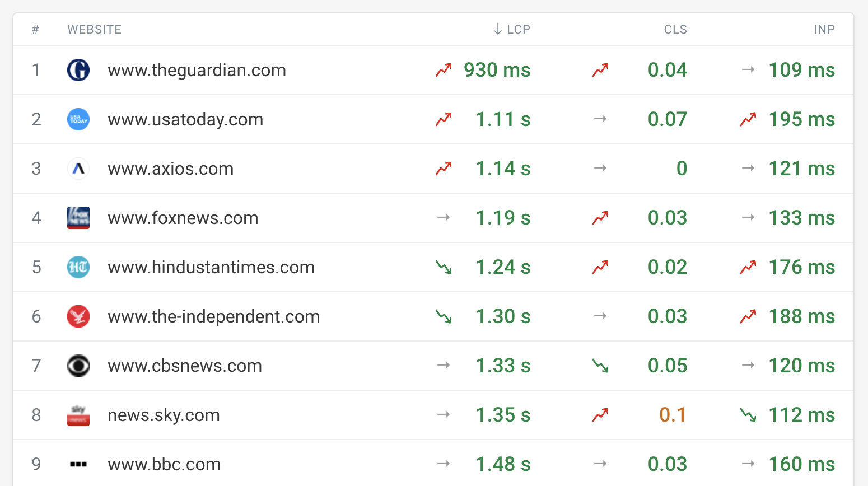Click The Independent eagle icon
Image resolution: width=868 pixels, height=486 pixels.
point(78,316)
